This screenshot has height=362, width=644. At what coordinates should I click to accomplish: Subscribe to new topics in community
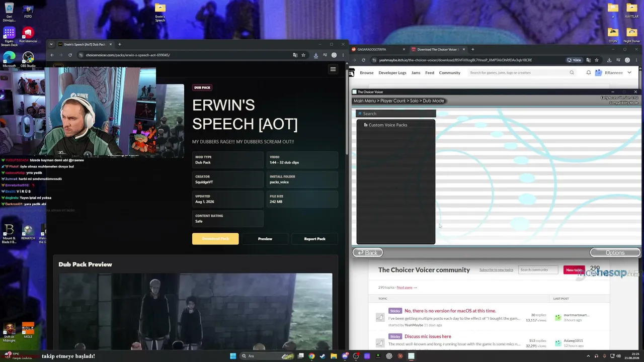point(496,270)
